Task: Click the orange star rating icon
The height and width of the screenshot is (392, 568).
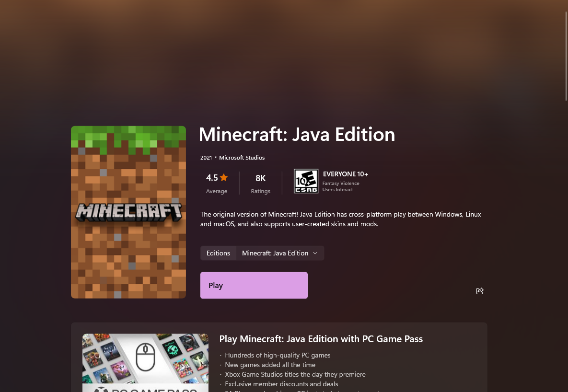Action: tap(224, 177)
